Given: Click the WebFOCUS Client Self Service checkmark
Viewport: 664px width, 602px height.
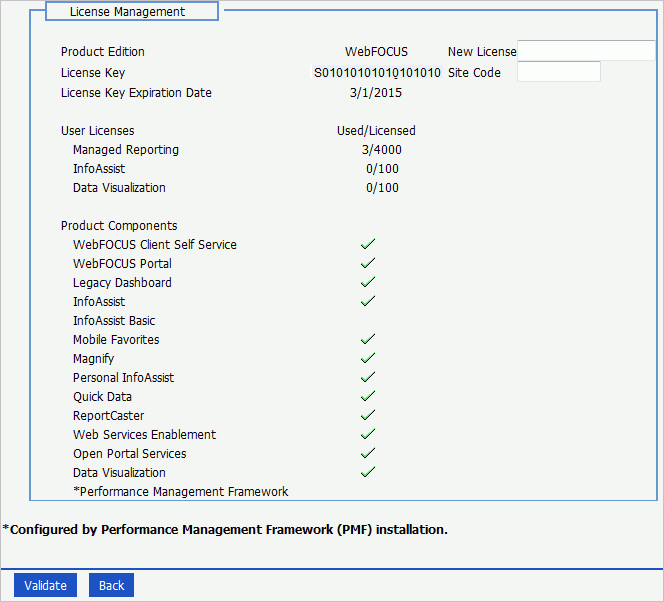Looking at the screenshot, I should coord(368,244).
